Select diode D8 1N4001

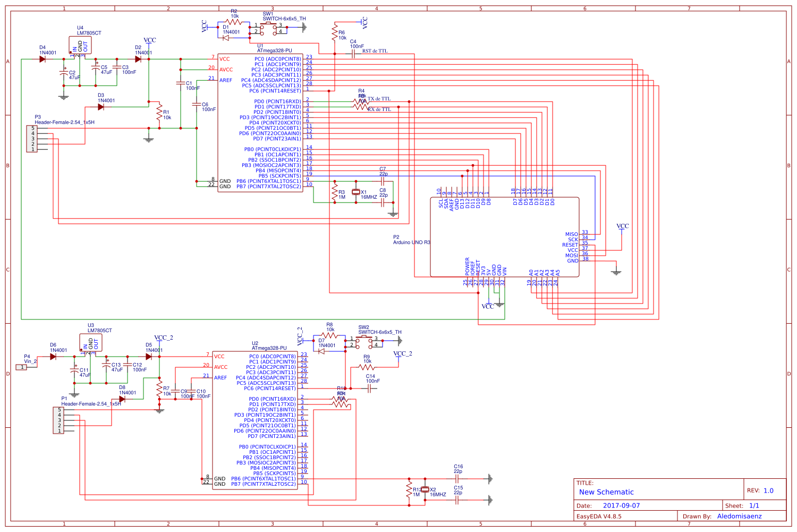[122, 399]
